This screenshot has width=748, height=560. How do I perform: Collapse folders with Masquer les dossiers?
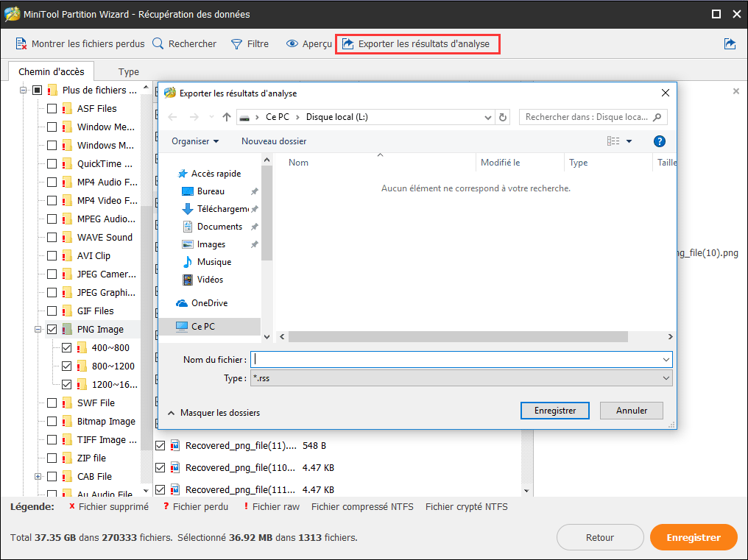click(x=214, y=413)
